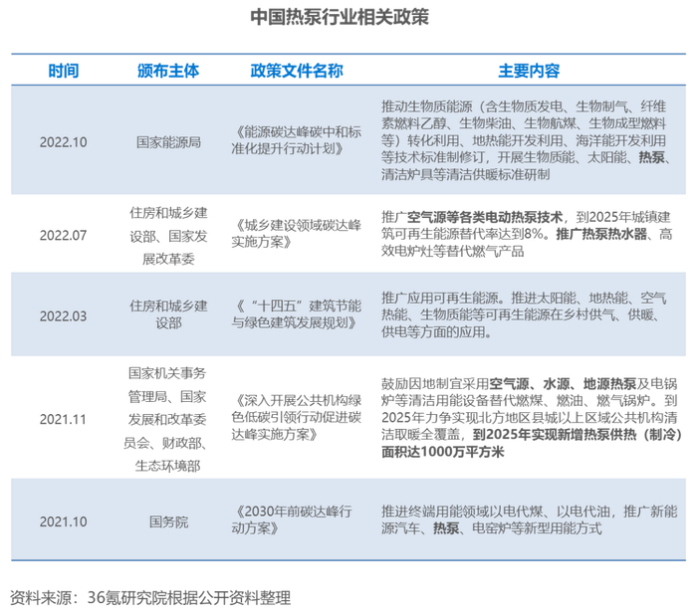Select the issuer cell 国家能源局
Viewport: 697px width, 616px height.
(168, 142)
